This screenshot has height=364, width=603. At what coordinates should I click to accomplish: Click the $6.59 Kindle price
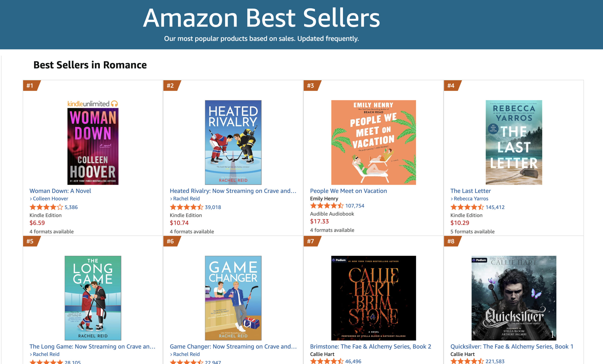point(37,223)
